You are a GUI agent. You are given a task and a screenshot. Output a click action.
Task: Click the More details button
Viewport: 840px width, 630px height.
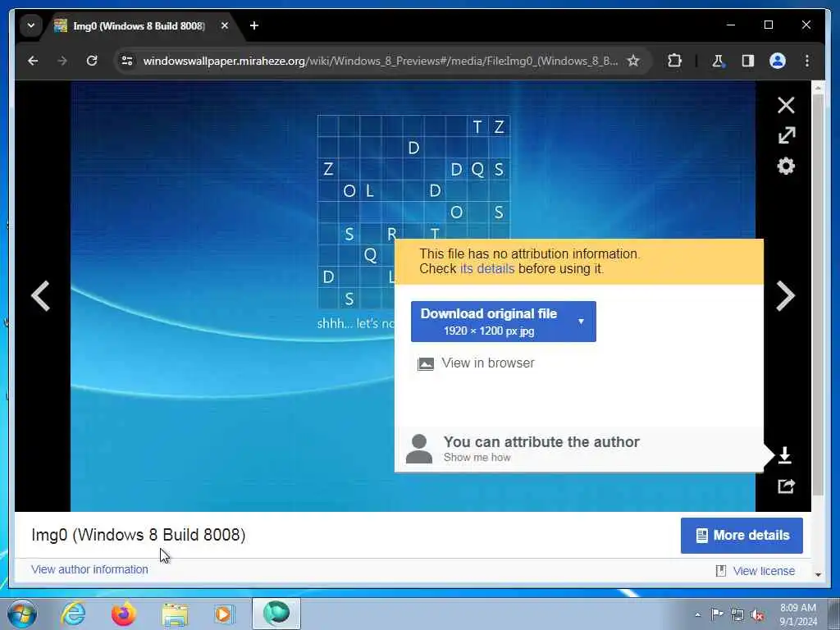point(742,535)
